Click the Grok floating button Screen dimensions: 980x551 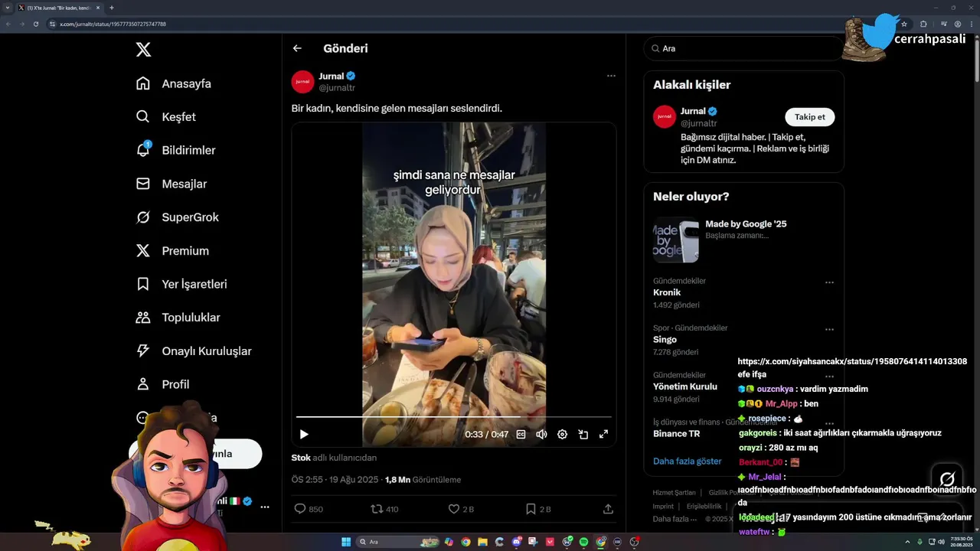(x=947, y=479)
